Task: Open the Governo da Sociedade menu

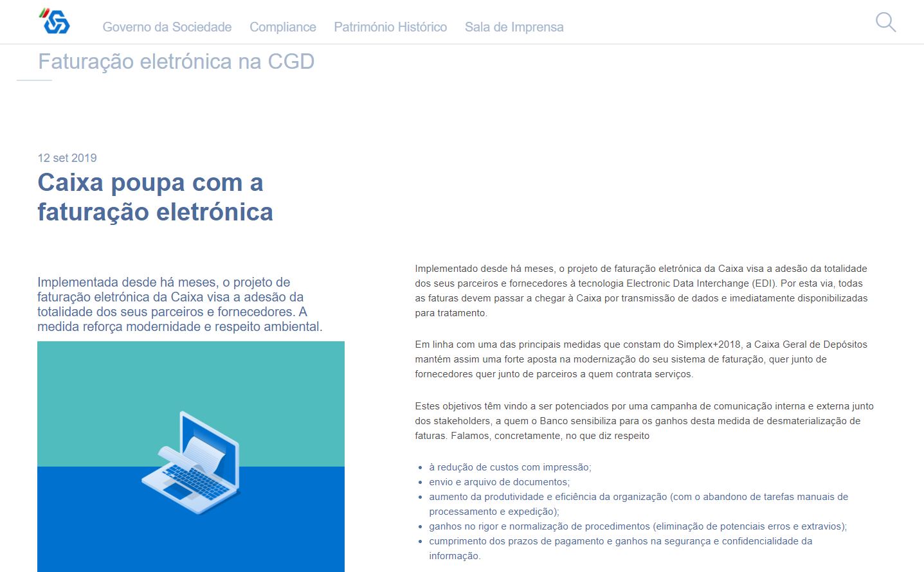Action: (x=167, y=27)
